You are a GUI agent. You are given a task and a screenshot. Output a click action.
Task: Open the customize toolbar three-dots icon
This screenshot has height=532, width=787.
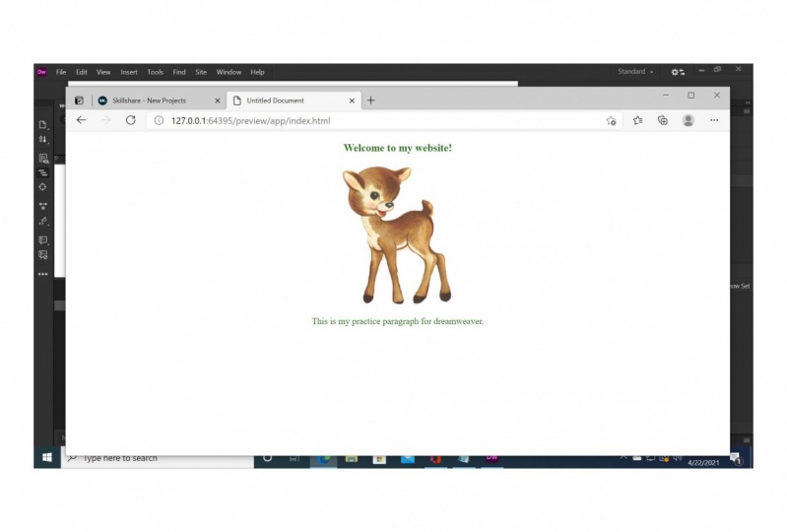click(x=43, y=274)
